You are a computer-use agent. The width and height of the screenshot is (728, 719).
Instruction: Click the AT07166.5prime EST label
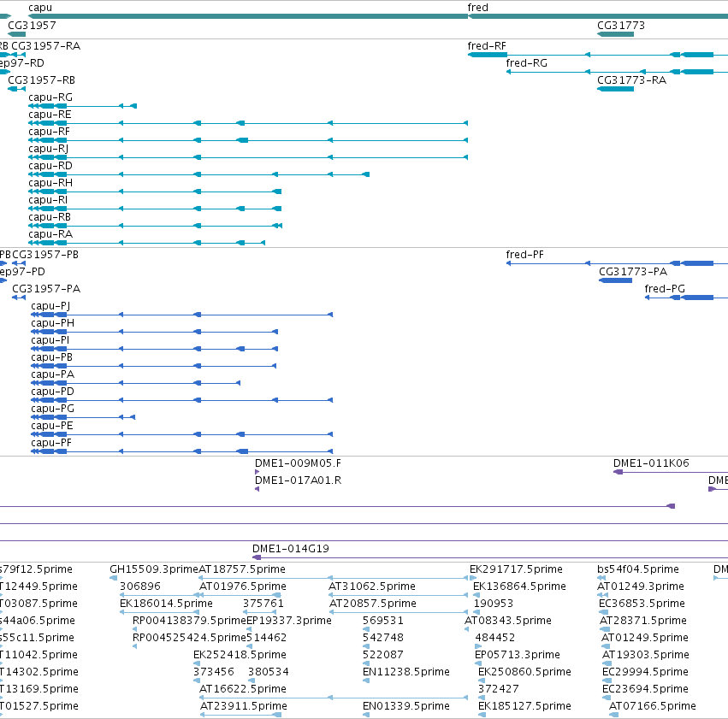(x=653, y=707)
